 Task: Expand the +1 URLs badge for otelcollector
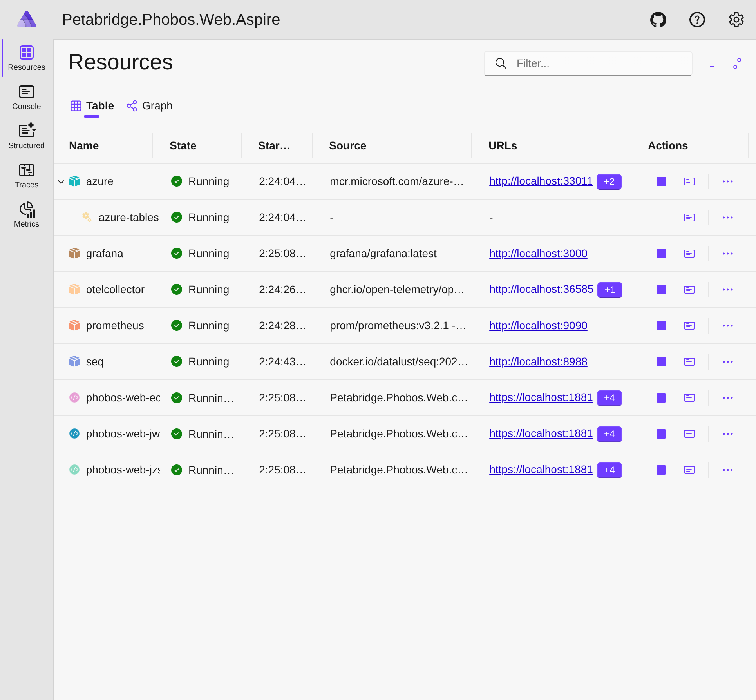[610, 290]
